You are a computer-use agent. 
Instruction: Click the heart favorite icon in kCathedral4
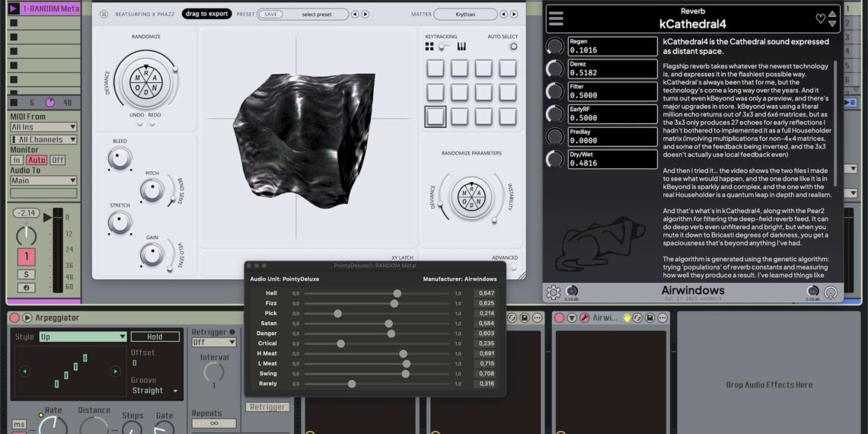click(x=820, y=18)
